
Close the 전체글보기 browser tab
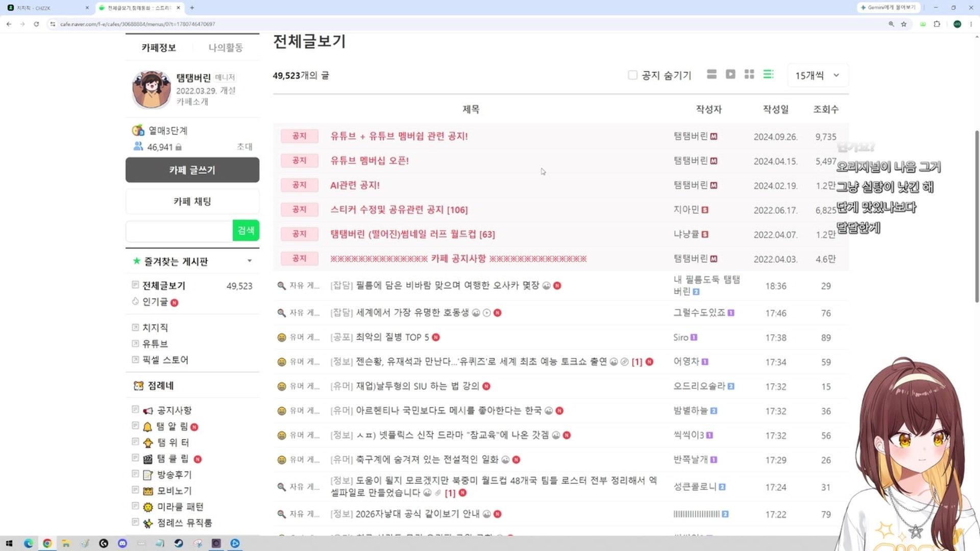(x=178, y=8)
